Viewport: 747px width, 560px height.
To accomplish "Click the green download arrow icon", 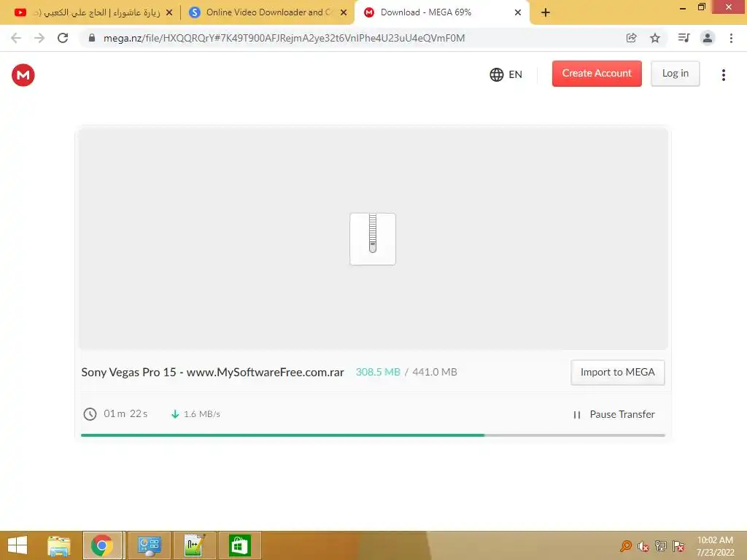I will click(175, 414).
